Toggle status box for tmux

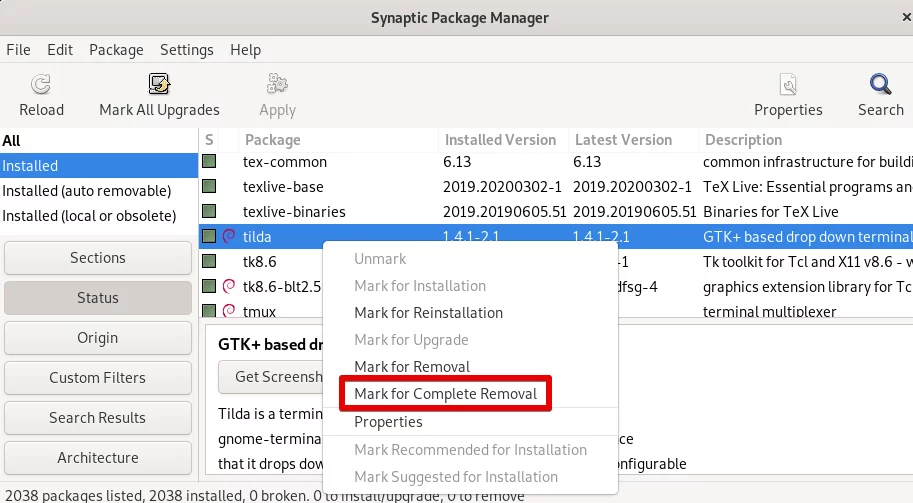pos(209,310)
